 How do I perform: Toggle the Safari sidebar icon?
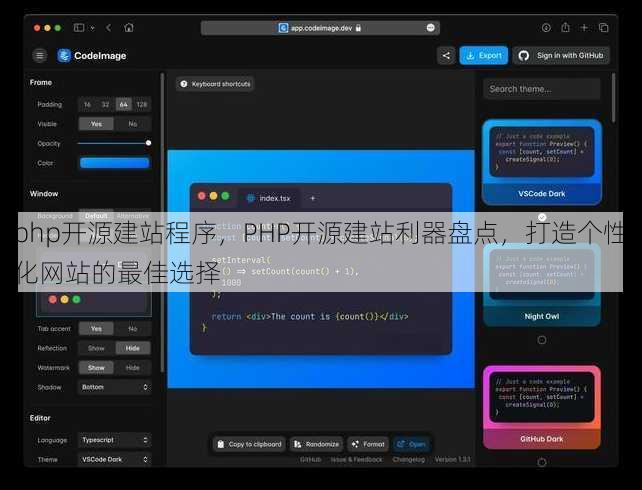pos(79,28)
